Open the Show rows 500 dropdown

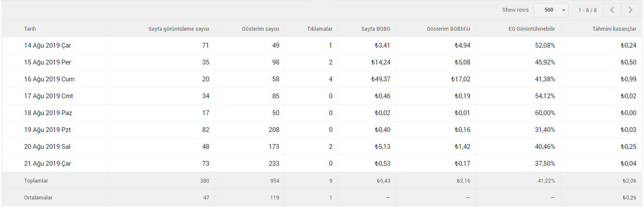pos(551,10)
